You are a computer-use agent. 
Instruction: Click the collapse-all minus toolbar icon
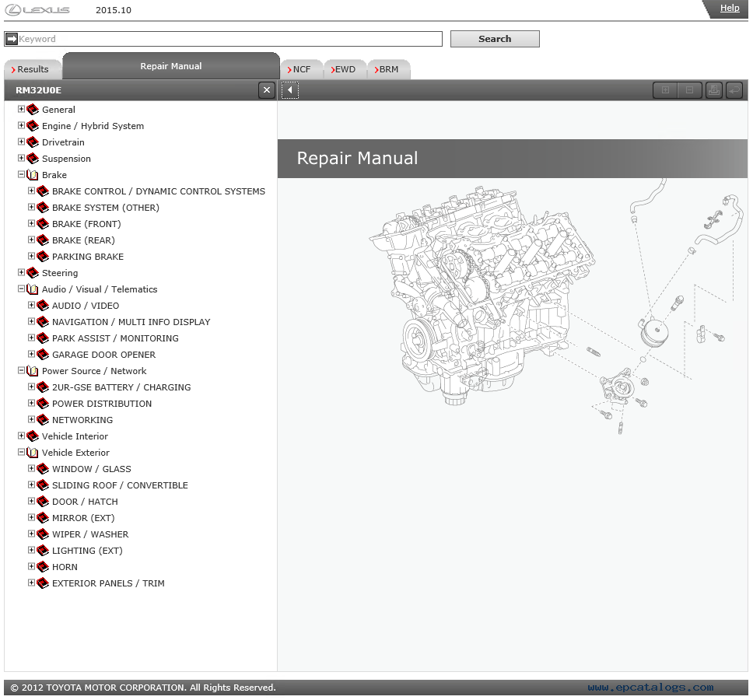(689, 90)
